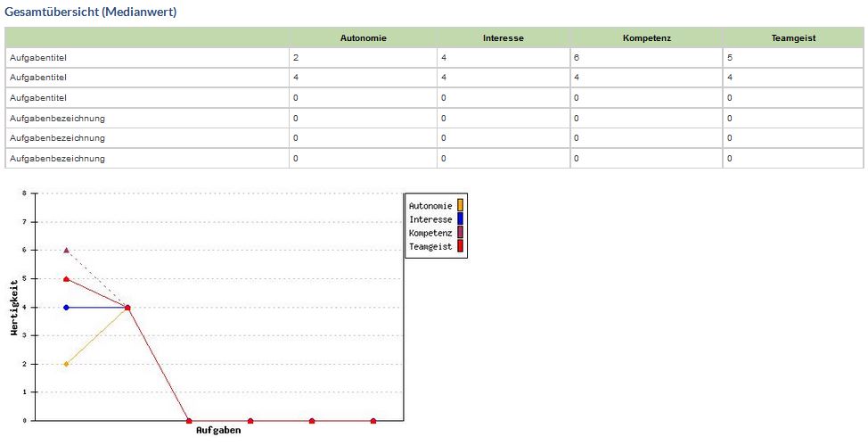Viewport: 868px width, 445px height.
Task: Click the Wertigkeit y-axis label
Action: (x=14, y=307)
